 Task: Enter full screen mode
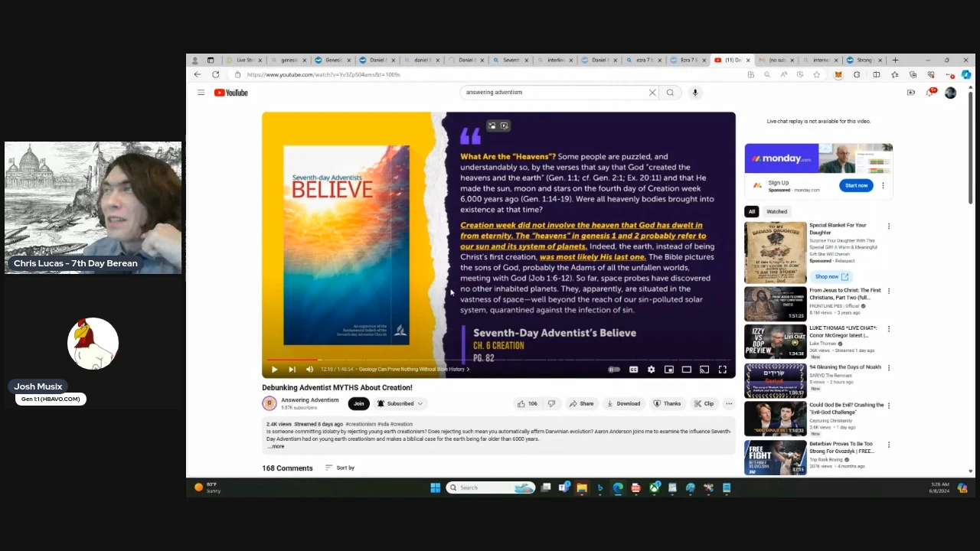point(722,370)
